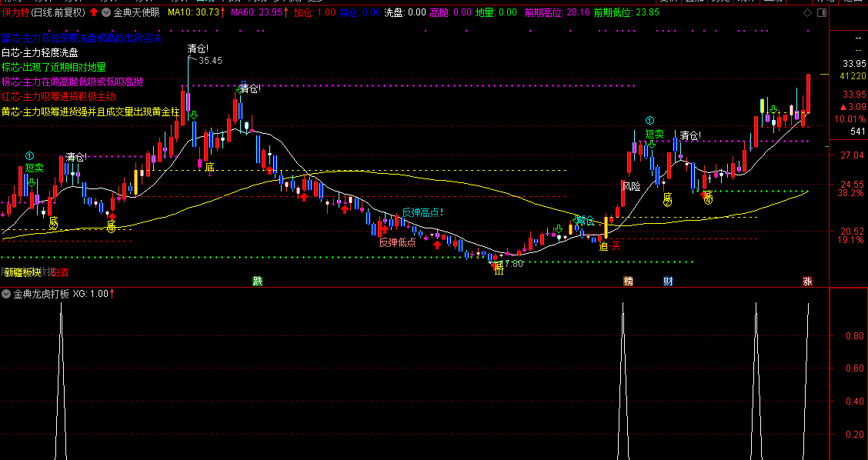Click the 红芯-主力吸筹进货积极主动 legend line

[x=58, y=96]
